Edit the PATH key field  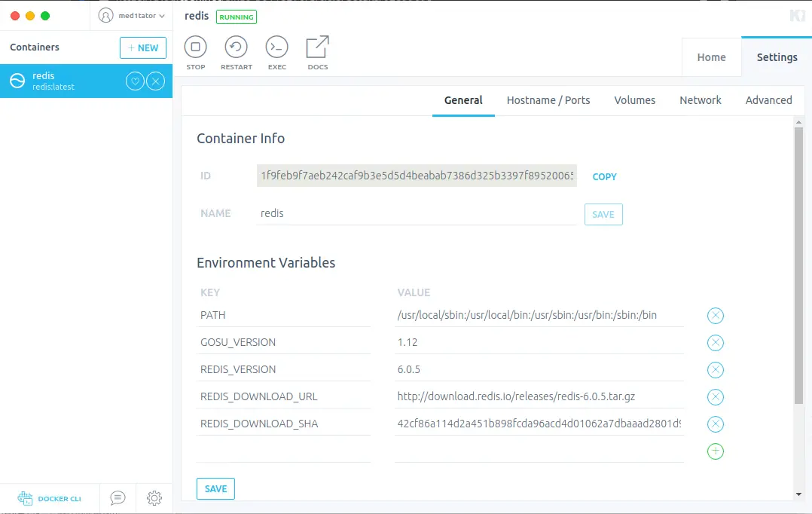pyautogui.click(x=283, y=315)
